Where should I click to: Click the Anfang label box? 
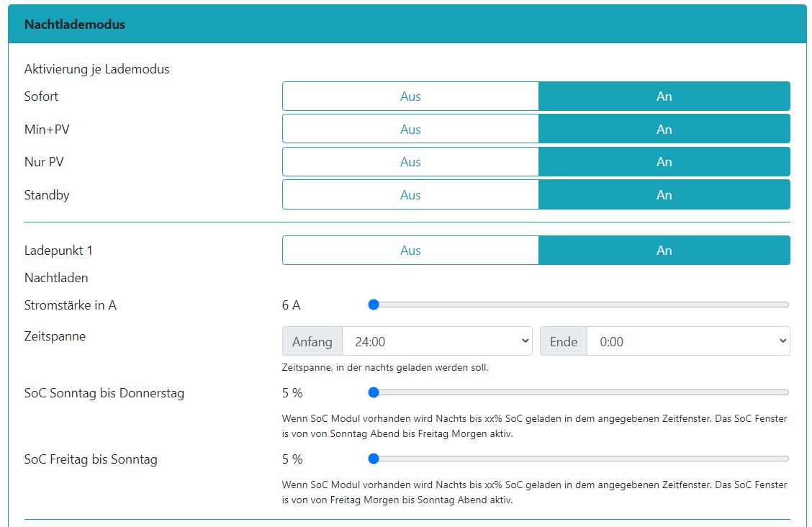(312, 342)
